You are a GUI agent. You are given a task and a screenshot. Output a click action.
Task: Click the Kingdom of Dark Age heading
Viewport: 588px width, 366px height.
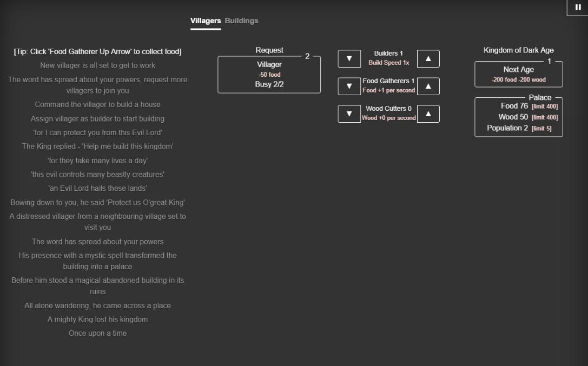518,50
